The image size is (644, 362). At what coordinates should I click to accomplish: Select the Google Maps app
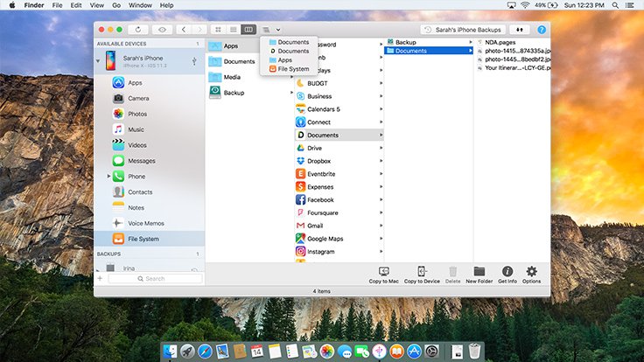339,239
